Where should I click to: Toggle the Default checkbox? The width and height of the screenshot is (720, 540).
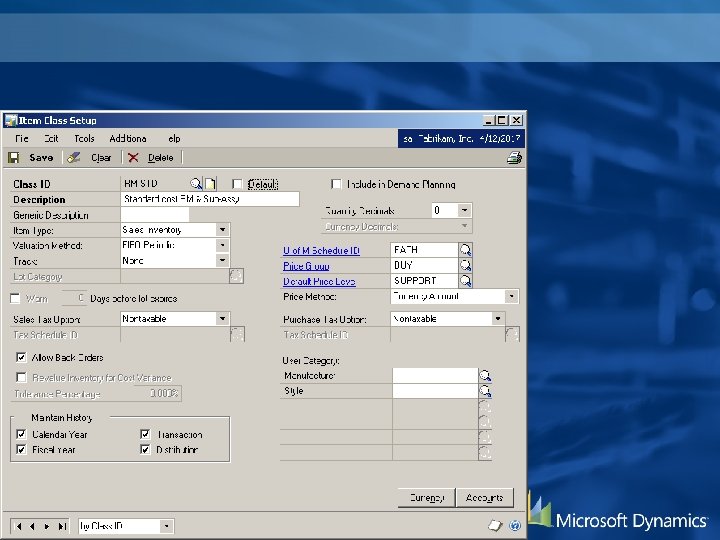pos(237,185)
